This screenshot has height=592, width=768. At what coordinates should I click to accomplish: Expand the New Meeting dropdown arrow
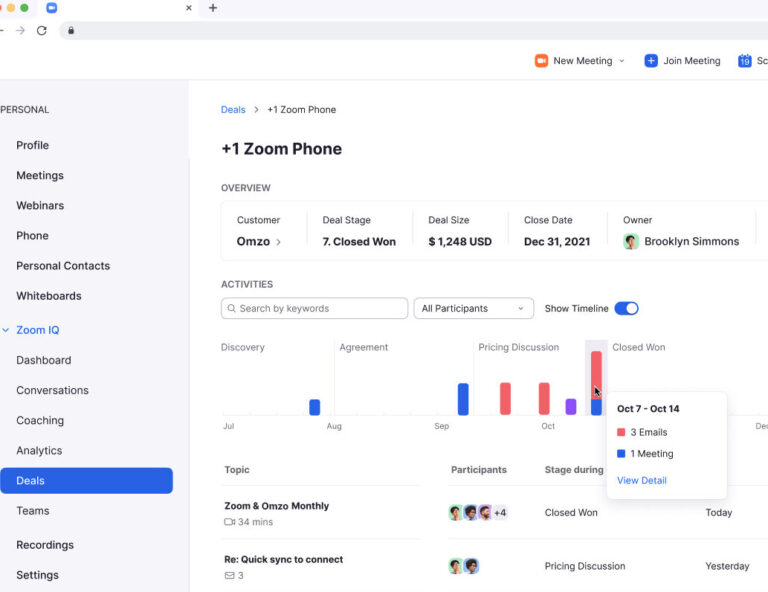(622, 61)
